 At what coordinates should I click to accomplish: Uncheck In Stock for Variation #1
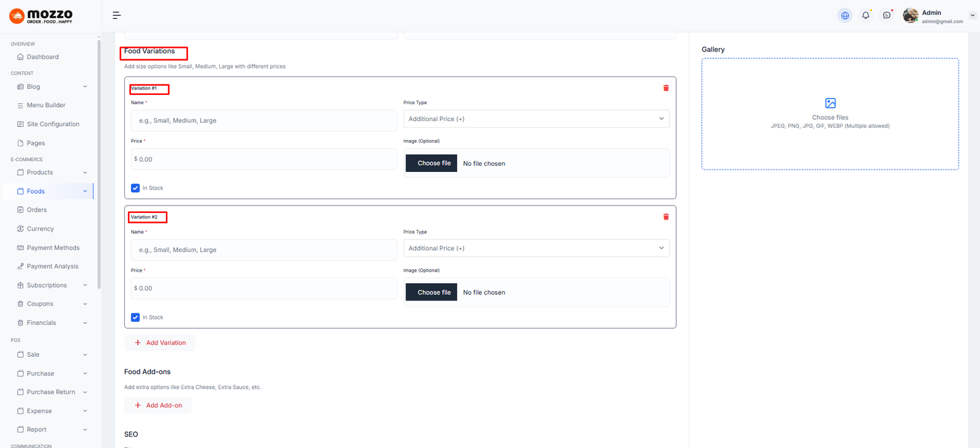[x=135, y=189]
